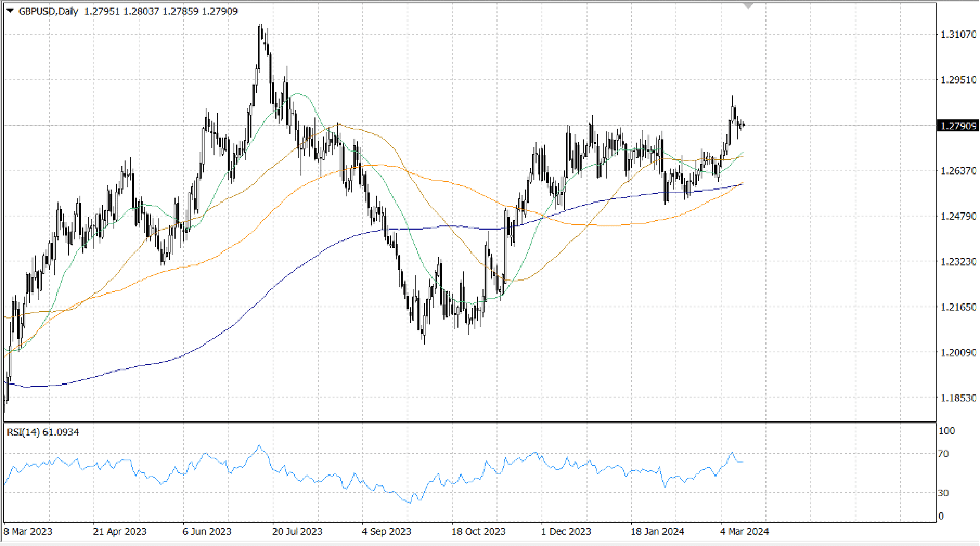Click the 1 Dec 2023 date label
Image resolution: width=980 pixels, height=546 pixels.
566,531
